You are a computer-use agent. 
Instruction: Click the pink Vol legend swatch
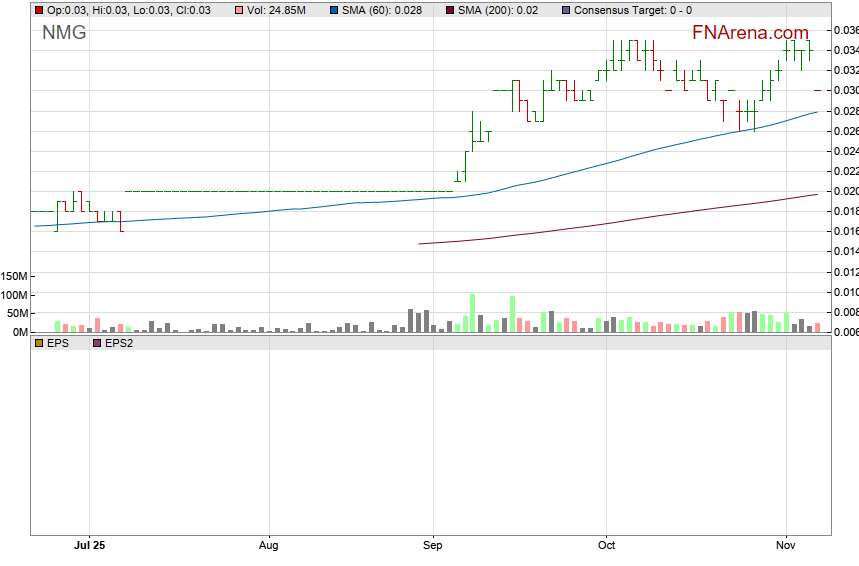click(x=239, y=10)
